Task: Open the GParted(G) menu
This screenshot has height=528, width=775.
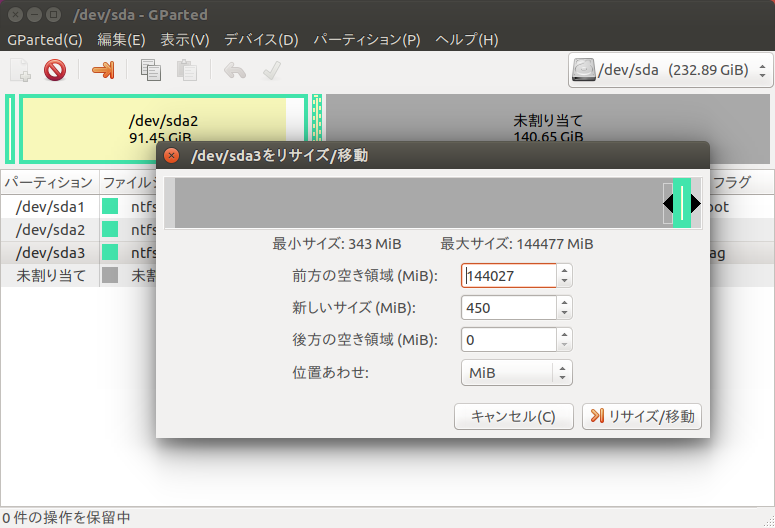Action: pos(44,40)
